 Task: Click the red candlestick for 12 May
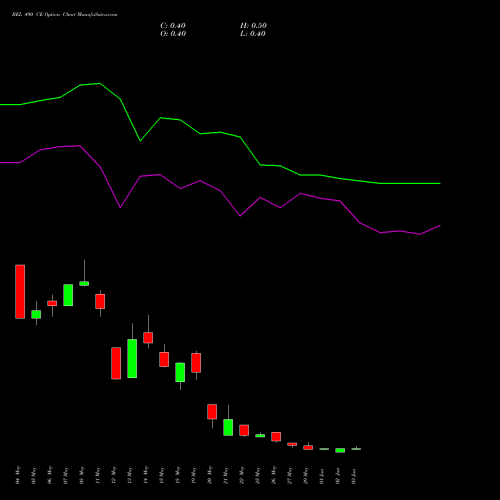click(116, 363)
